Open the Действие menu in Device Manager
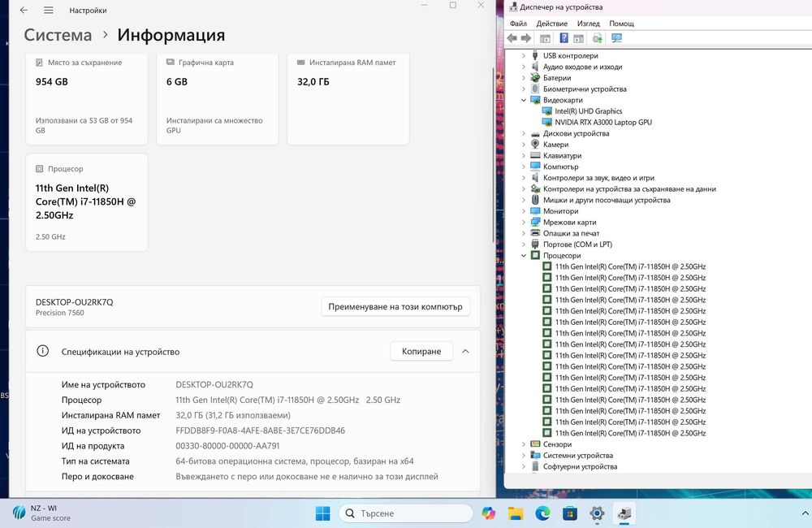This screenshot has width=812, height=528. coord(551,24)
